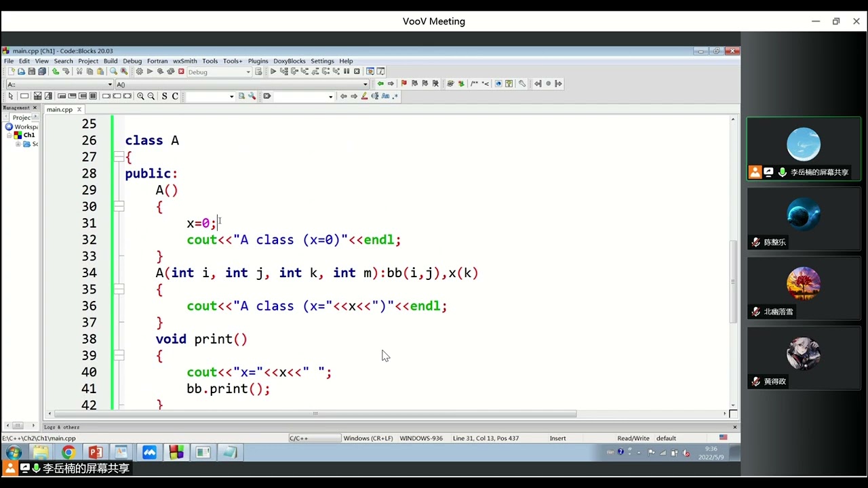Collapse the code fold at line 39

[119, 355]
